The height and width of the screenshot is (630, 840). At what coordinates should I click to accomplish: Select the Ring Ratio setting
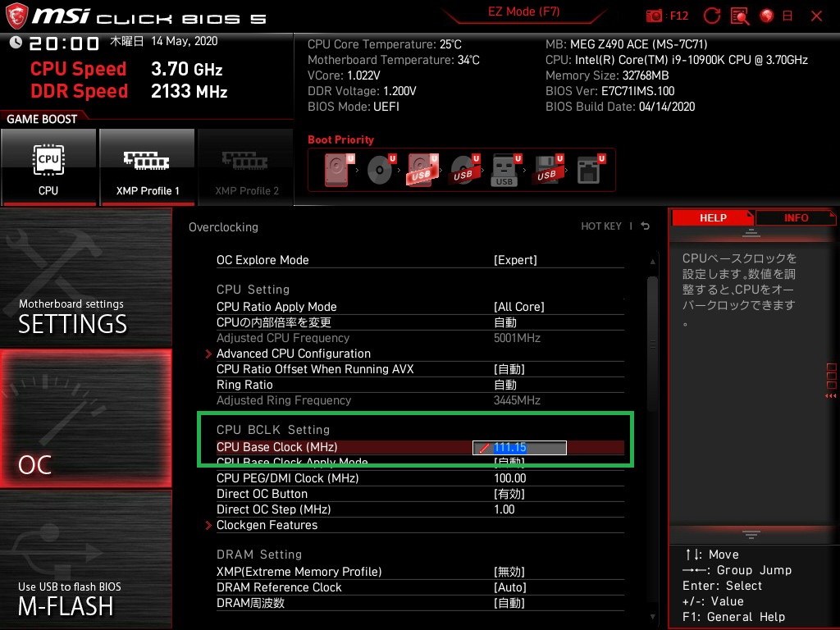(420, 384)
